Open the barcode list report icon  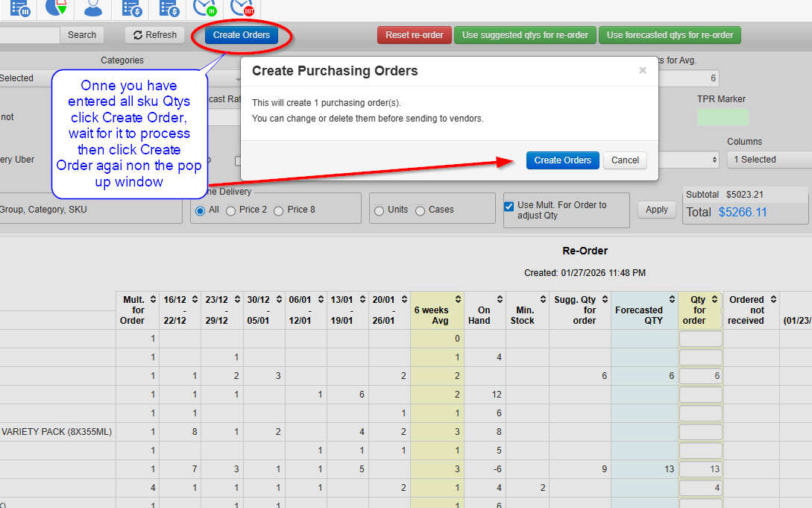point(19,7)
